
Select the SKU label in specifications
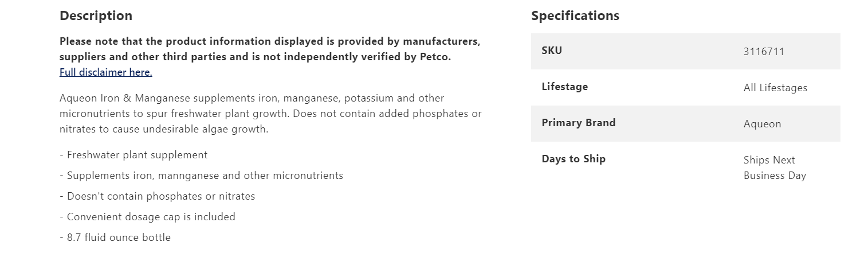[552, 50]
